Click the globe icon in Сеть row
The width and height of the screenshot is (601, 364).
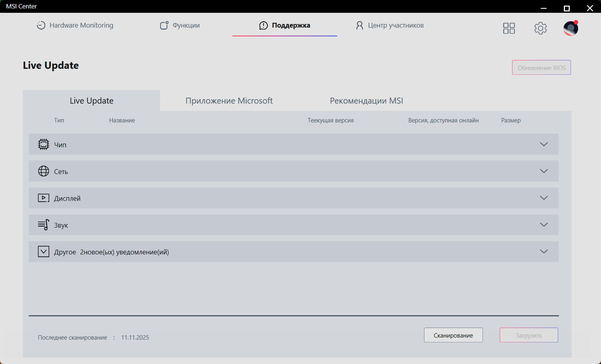[44, 171]
